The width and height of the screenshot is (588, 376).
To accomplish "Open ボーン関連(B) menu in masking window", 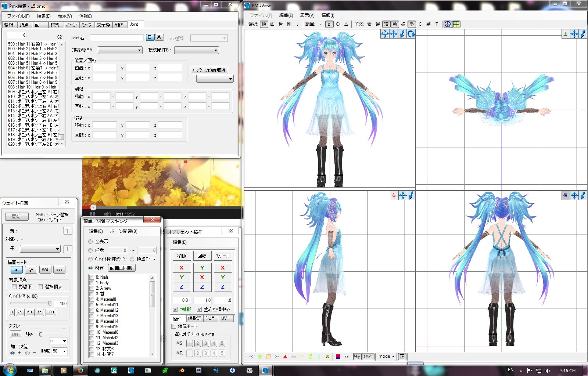I will pos(123,231).
